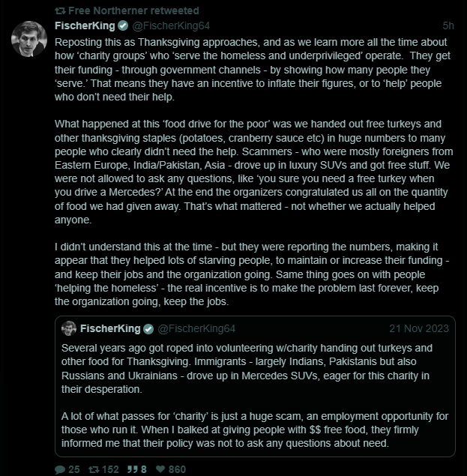Image resolution: width=467 pixels, height=476 pixels.
Task: Retweet this post using the retweet icon
Action: [95, 469]
